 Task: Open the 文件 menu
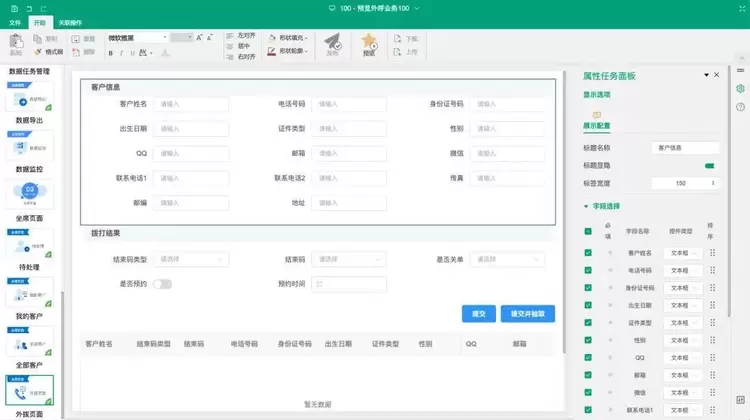coord(15,21)
